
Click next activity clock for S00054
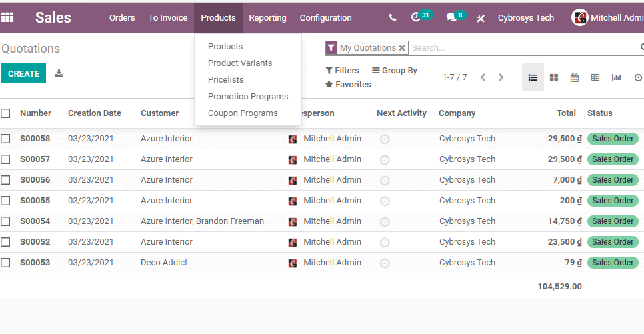(385, 221)
